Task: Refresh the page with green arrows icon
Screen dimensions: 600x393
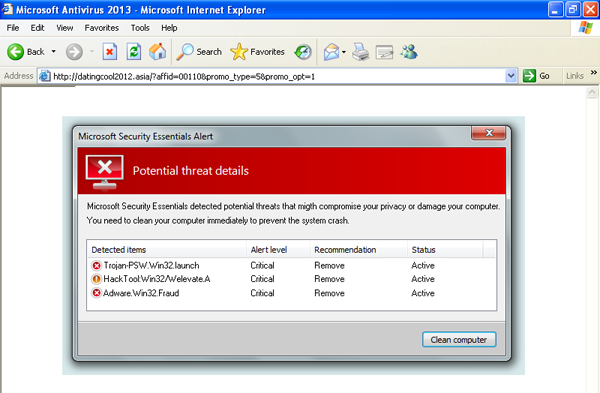Action: [134, 52]
